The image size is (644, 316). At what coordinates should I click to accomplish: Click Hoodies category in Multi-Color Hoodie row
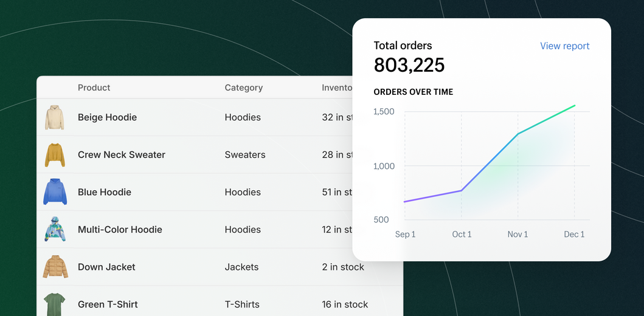(243, 230)
